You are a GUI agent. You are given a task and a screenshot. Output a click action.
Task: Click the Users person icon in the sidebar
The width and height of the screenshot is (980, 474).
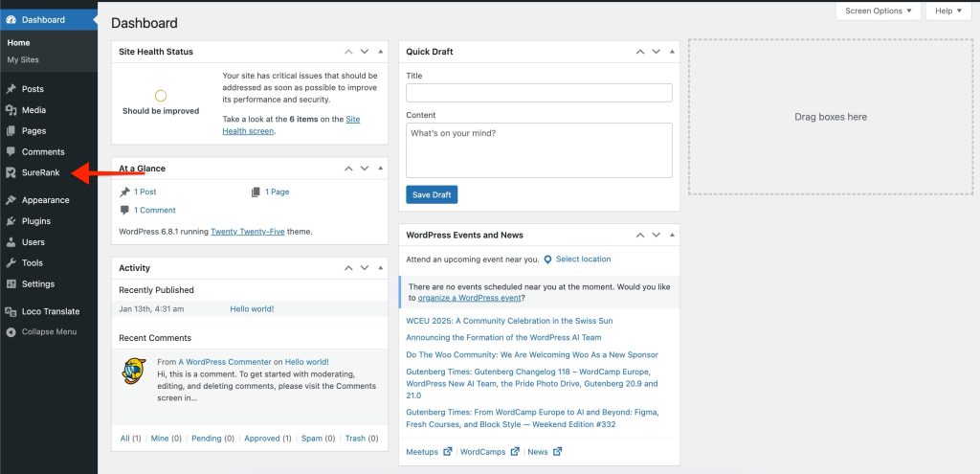coord(11,242)
